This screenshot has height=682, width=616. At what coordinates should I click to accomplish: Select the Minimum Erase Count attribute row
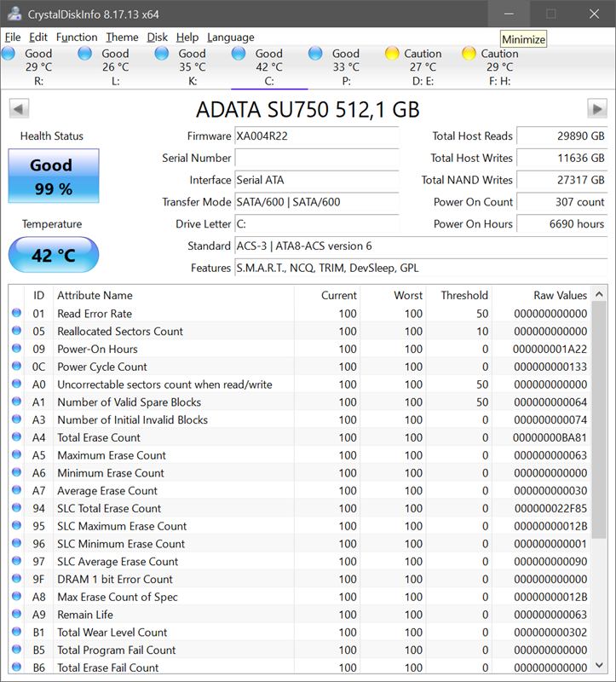[x=300, y=473]
